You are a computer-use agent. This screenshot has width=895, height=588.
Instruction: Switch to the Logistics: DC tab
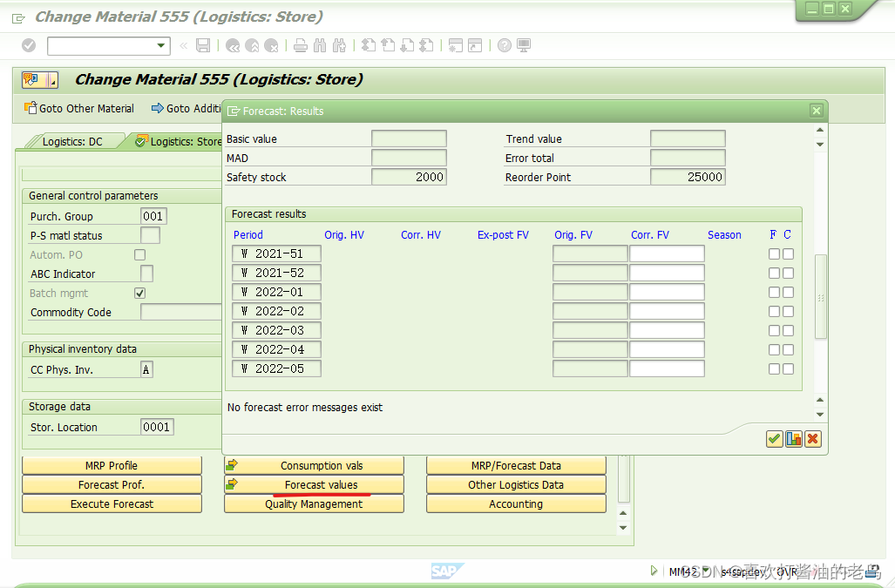(x=75, y=140)
